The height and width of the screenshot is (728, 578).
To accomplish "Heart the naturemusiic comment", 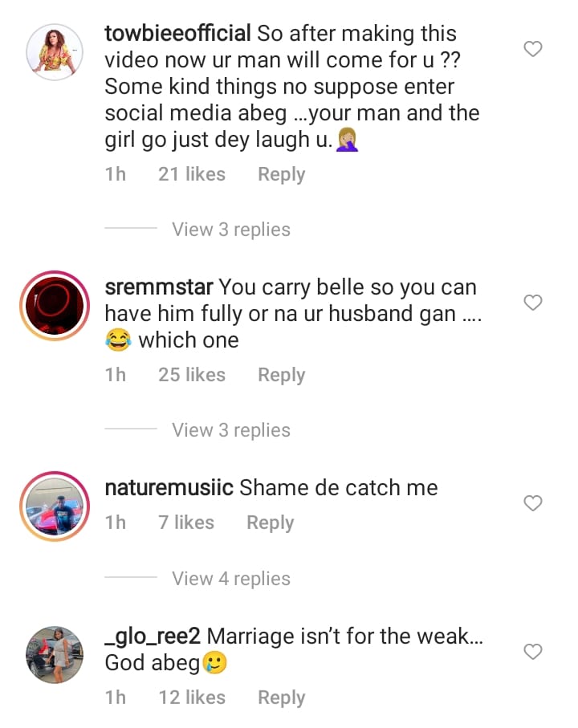I will click(533, 503).
